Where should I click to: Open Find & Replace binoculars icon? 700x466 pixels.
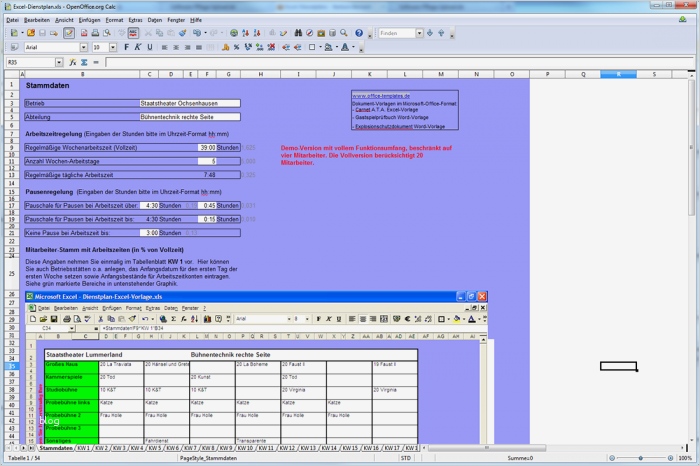(299, 33)
